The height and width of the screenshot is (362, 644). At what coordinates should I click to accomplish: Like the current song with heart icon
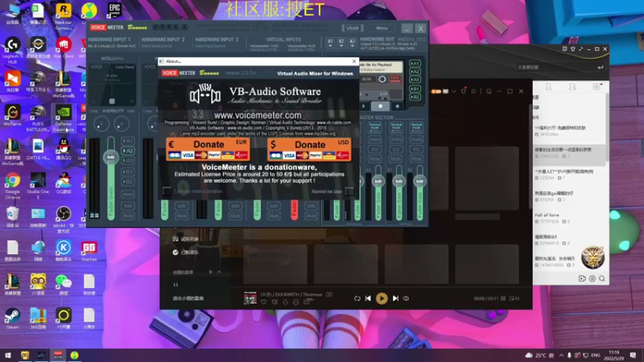(x=264, y=302)
